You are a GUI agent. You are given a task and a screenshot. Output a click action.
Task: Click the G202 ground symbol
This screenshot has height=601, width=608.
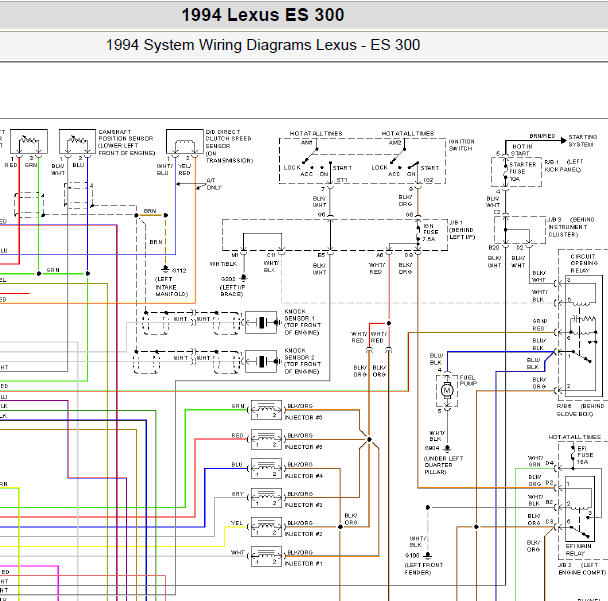[x=244, y=278]
